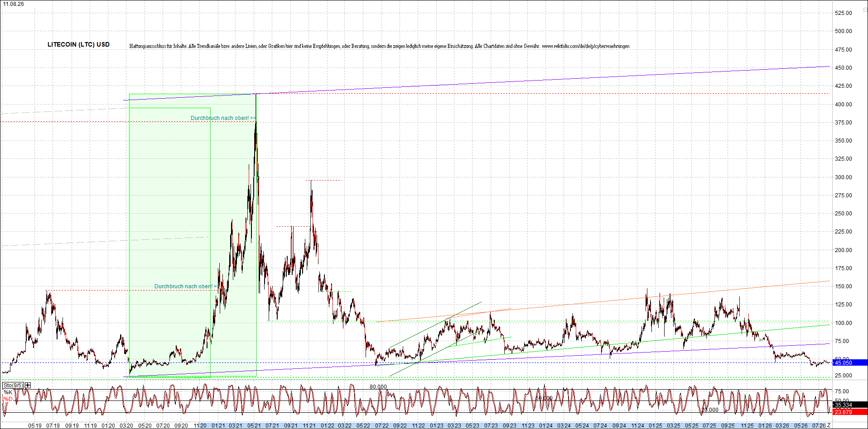Click the Z button at the date axis end
868x429 pixels.
click(x=829, y=426)
